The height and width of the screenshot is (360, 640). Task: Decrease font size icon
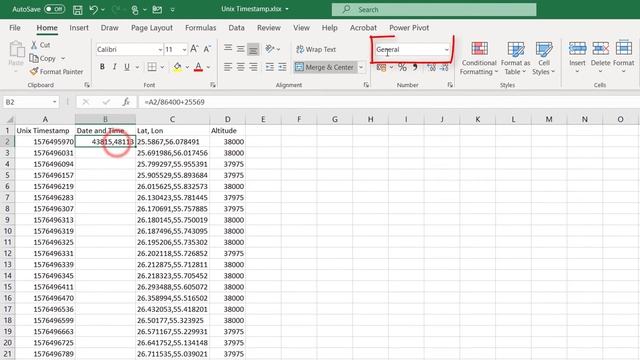point(207,49)
